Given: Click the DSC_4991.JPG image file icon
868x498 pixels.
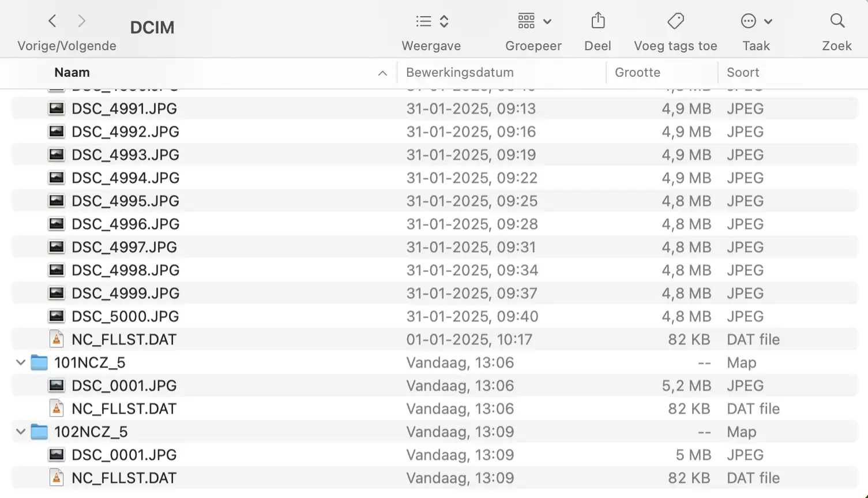Looking at the screenshot, I should point(57,108).
